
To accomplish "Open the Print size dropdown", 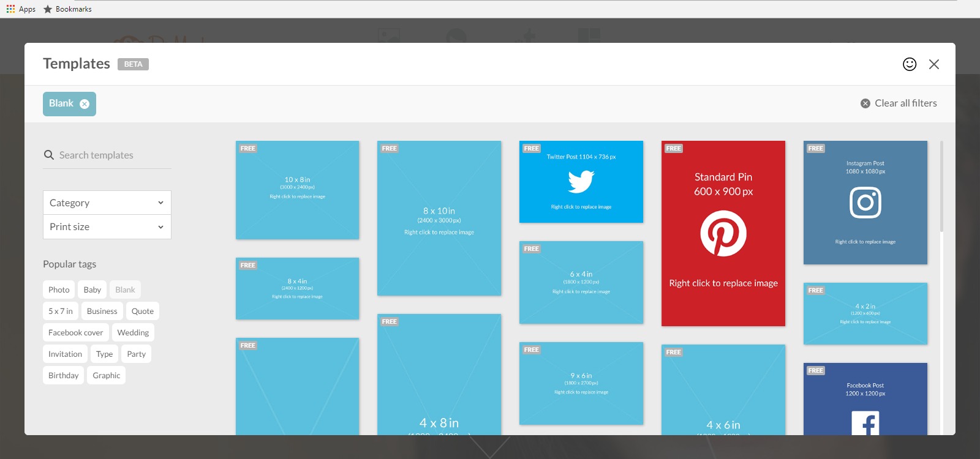I will [x=107, y=227].
